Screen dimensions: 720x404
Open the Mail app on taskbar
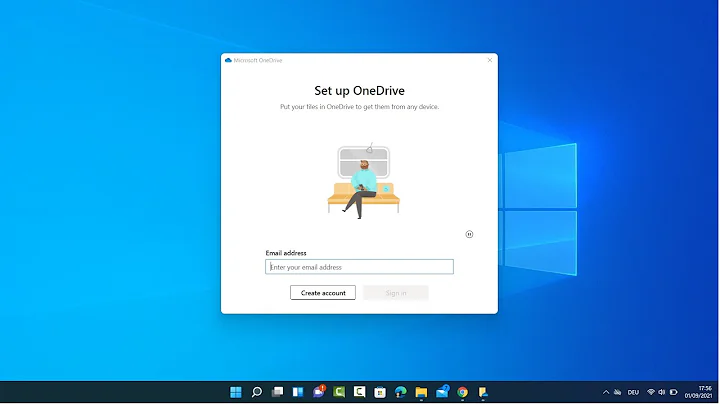(x=442, y=392)
